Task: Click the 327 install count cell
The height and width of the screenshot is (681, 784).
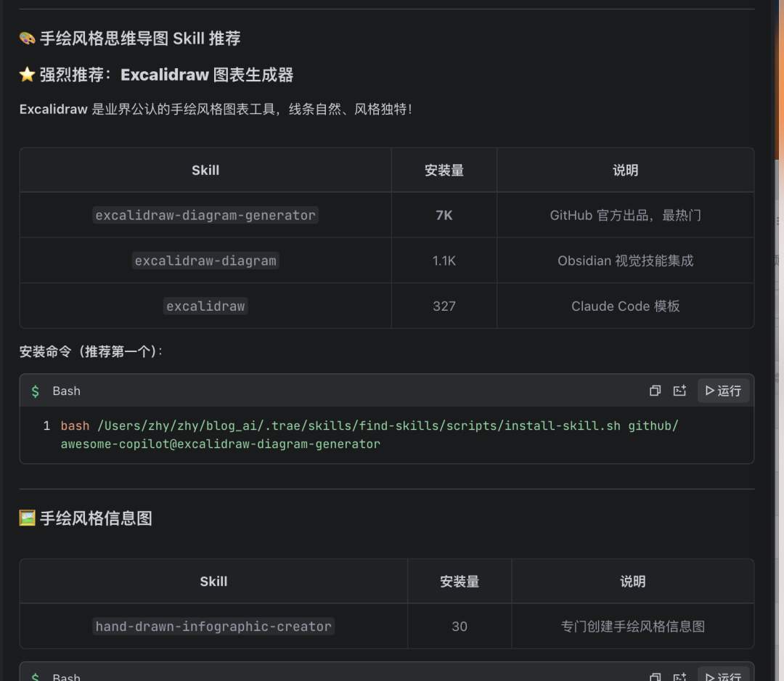Action: (x=444, y=306)
